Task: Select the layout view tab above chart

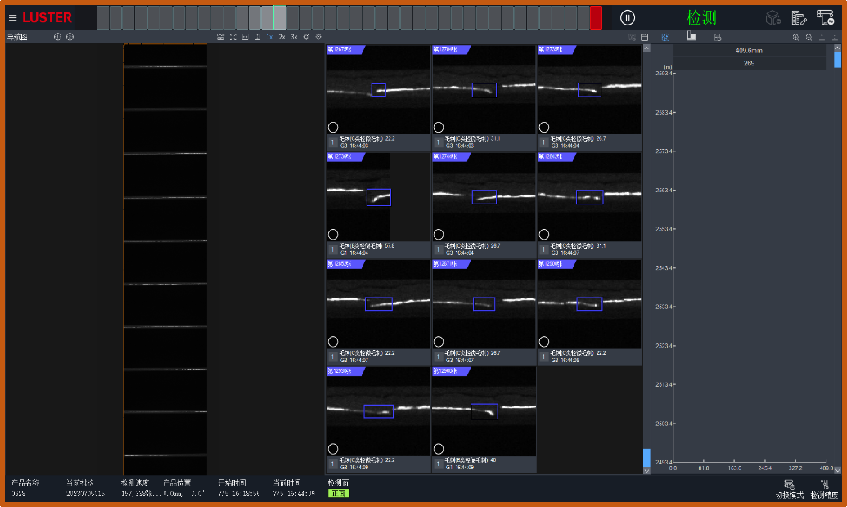Action: [x=691, y=36]
